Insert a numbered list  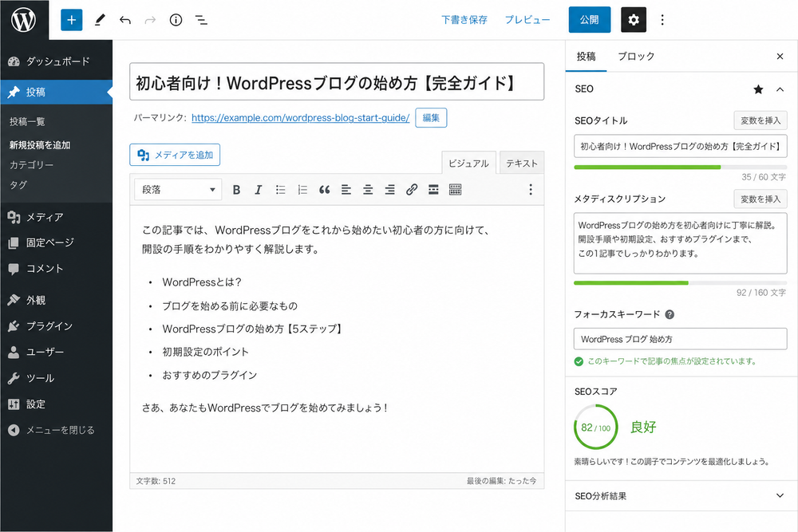[302, 190]
